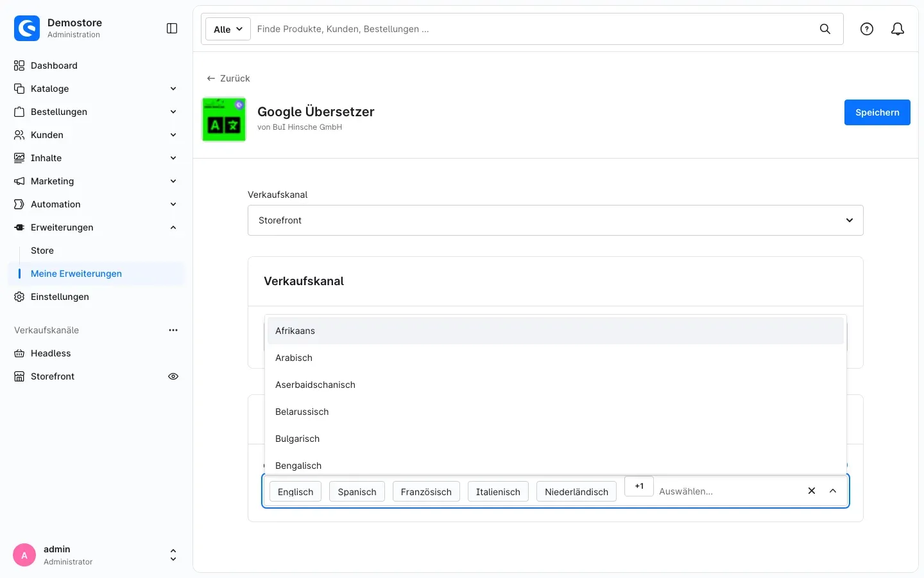Viewport: 924px width, 578px height.
Task: Select Afrikaans from the language list
Action: [556, 331]
